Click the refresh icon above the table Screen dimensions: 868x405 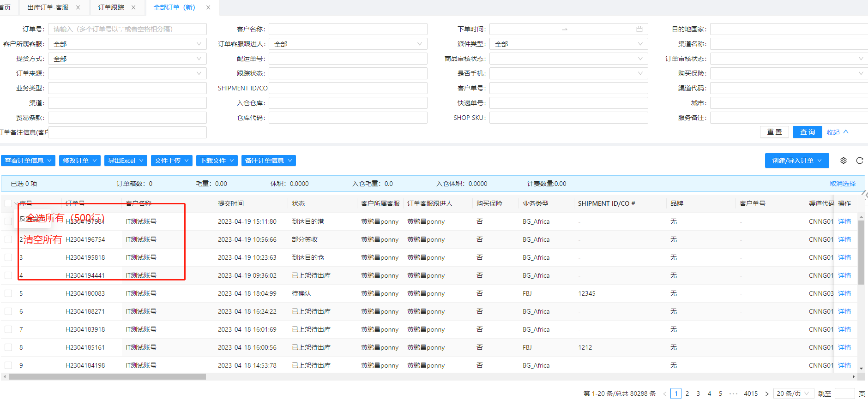pyautogui.click(x=860, y=161)
